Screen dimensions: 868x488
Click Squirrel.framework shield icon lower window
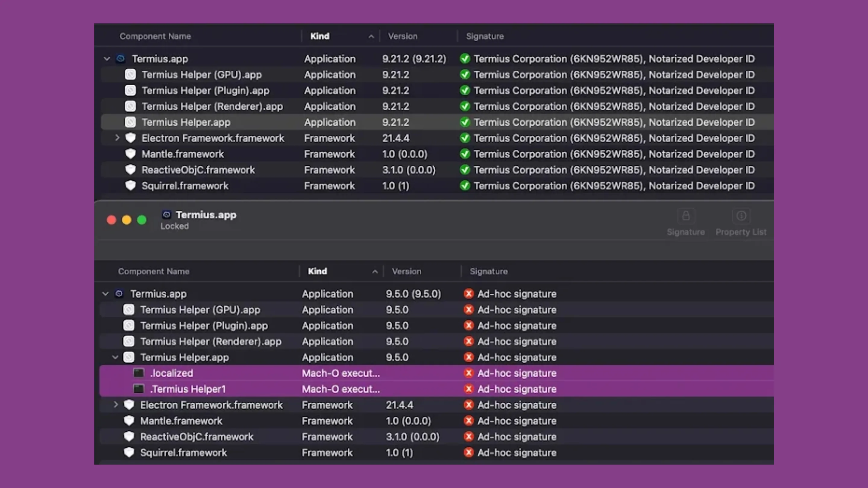[x=129, y=452]
